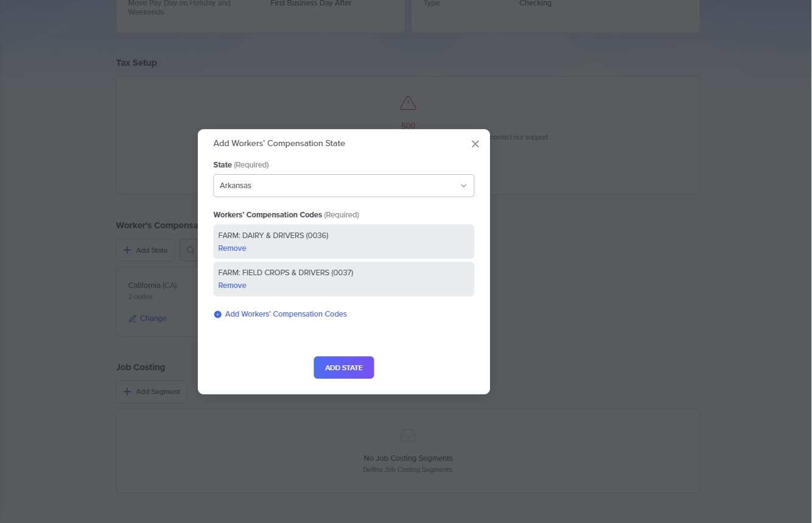This screenshot has width=812, height=523.
Task: Close the Add Workers' Compensation State dialog
Action: pos(475,144)
